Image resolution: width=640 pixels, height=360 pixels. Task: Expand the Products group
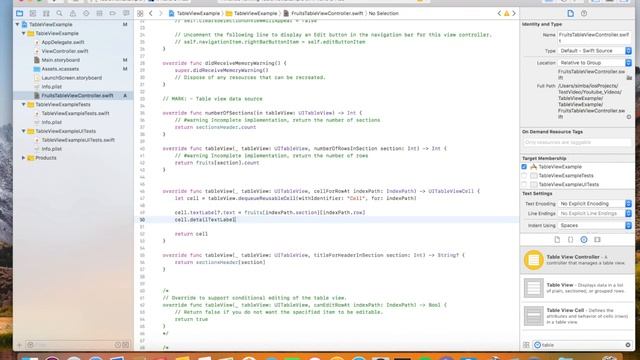pyautogui.click(x=24, y=158)
